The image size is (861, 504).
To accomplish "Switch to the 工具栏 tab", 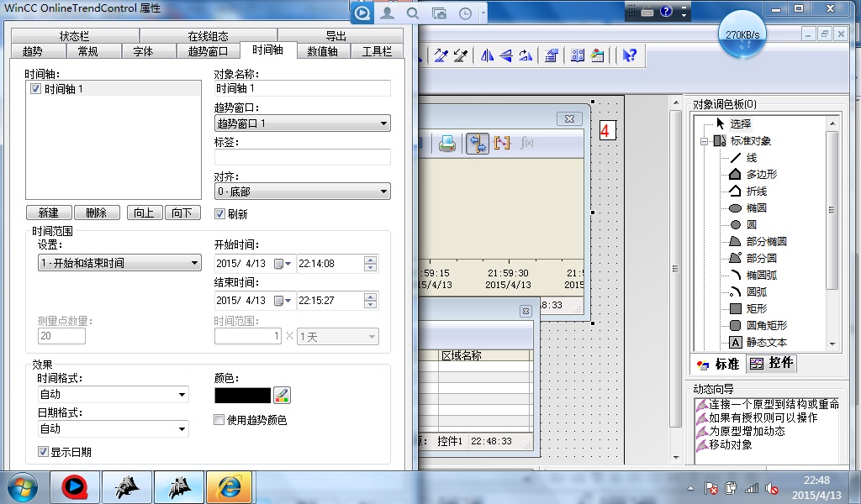I will point(377,51).
